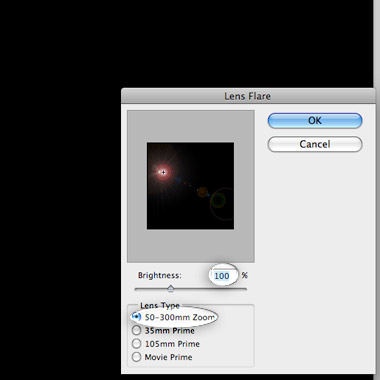Choose the Movie Prime lens type
This screenshot has width=380, height=380.
(136, 357)
